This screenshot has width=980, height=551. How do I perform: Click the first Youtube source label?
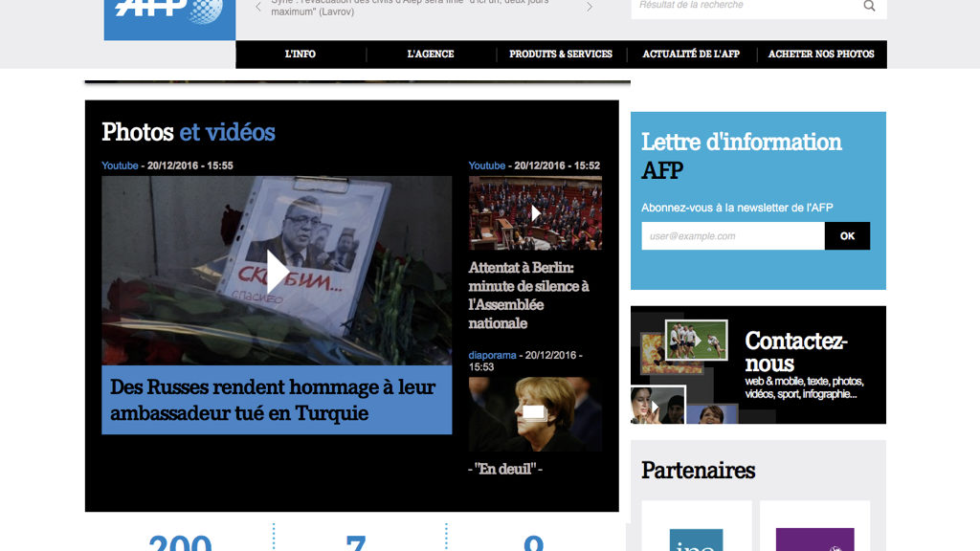(120, 165)
